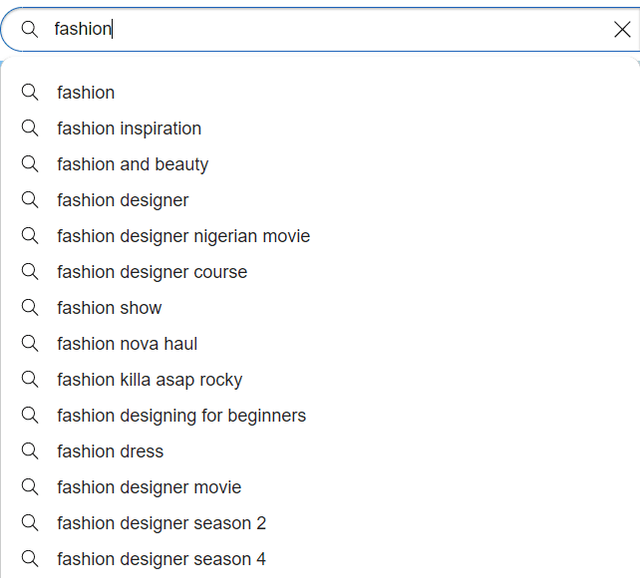Image resolution: width=640 pixels, height=578 pixels.
Task: Select the 'fashion dress' suggestion
Action: pyautogui.click(x=110, y=452)
